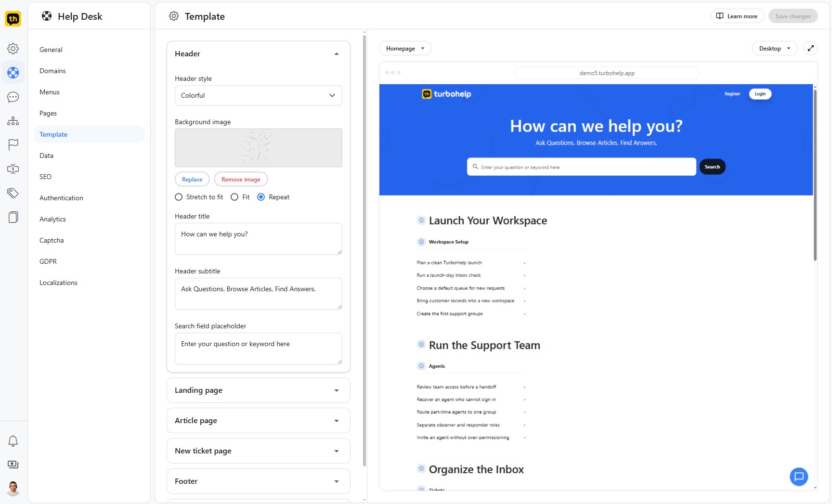Open the user avatar profile

point(13,488)
